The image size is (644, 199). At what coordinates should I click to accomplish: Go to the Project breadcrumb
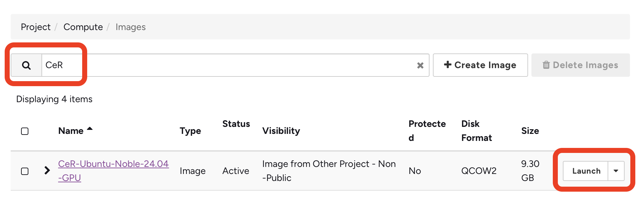[35, 27]
